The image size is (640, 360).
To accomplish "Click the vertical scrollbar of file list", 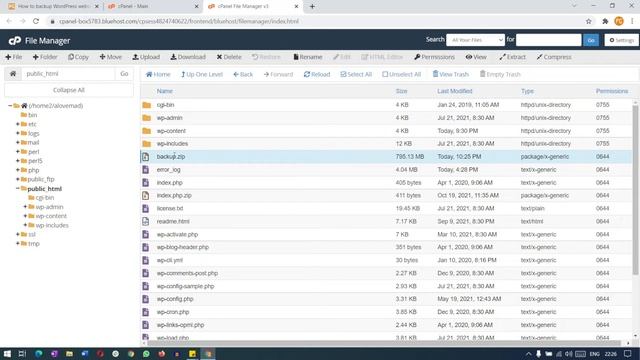I will 635,190.
